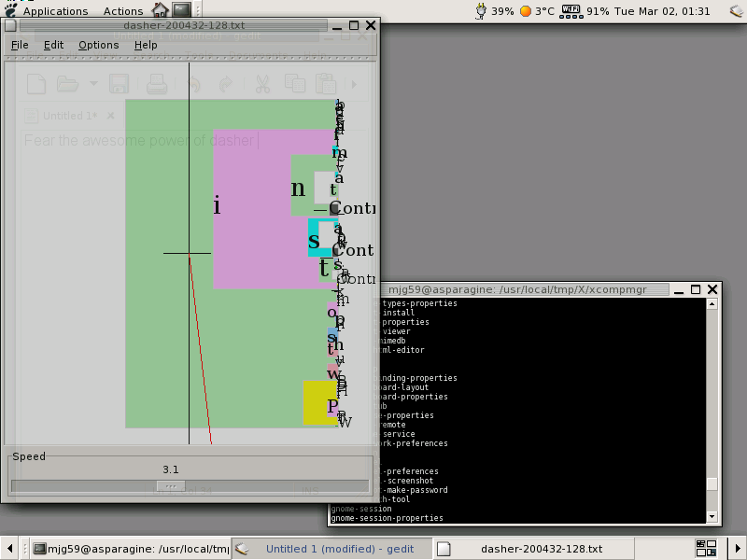The width and height of the screenshot is (747, 560).
Task: Switch to 'Untitled 1 (modified) - gedit' taskbar entry
Action: click(x=331, y=549)
